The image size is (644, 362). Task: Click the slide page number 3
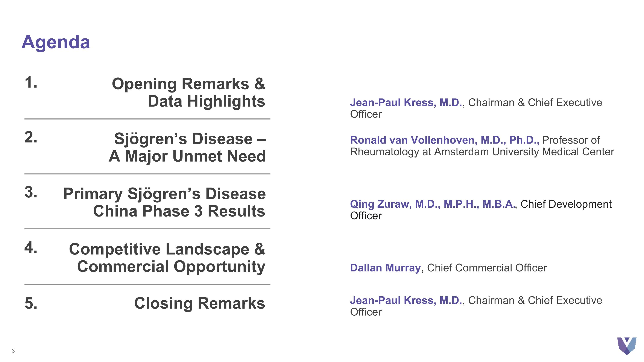point(13,351)
